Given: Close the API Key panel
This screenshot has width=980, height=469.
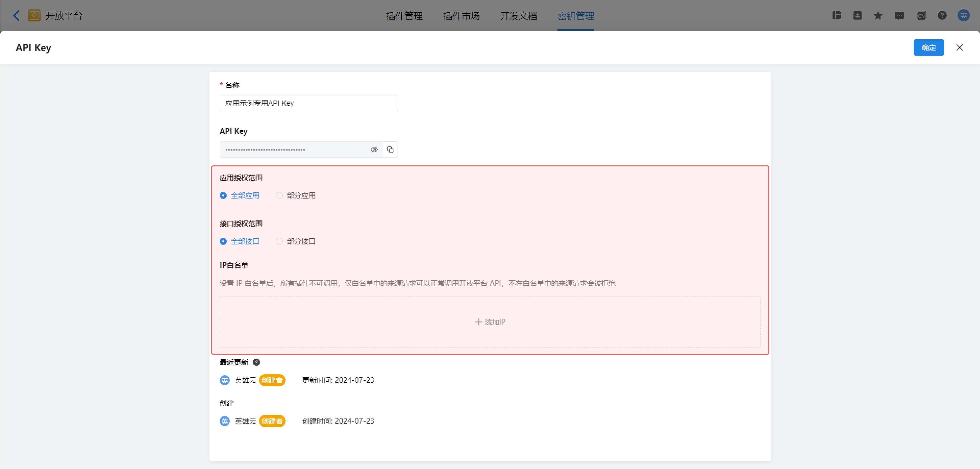Looking at the screenshot, I should 959,47.
